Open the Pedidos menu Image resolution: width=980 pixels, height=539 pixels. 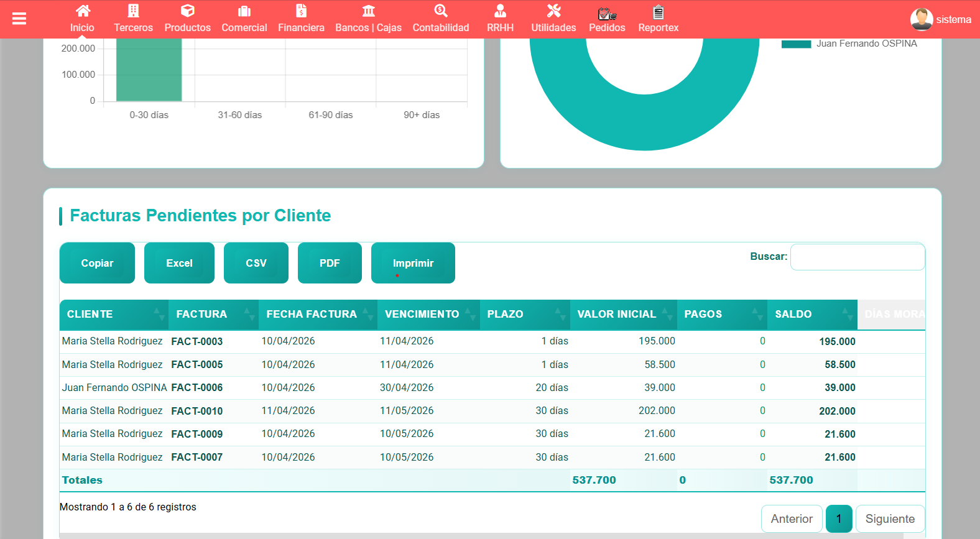pyautogui.click(x=607, y=19)
